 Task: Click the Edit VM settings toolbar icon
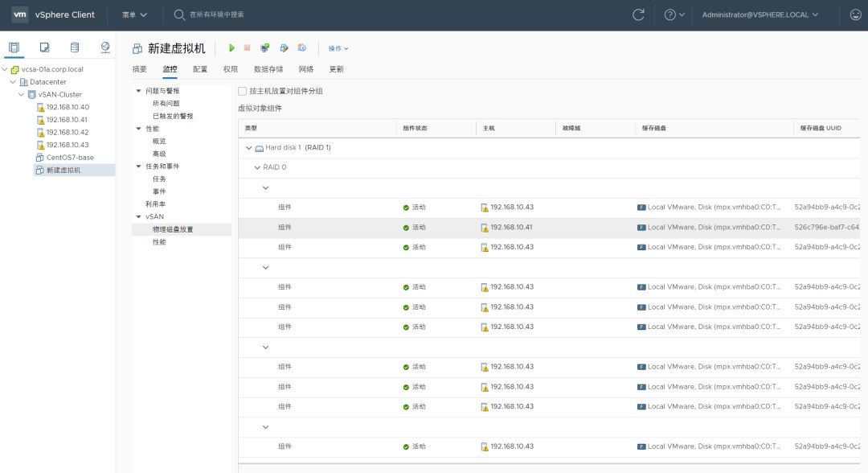tap(284, 48)
